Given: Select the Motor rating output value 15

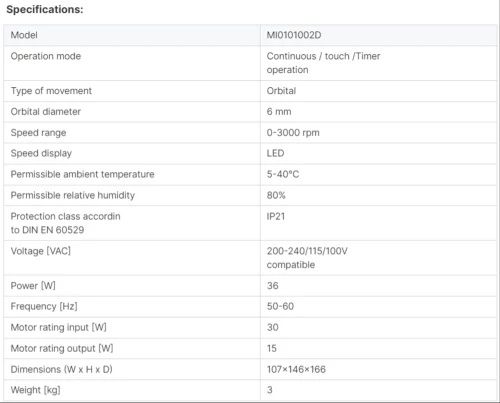Looking at the screenshot, I should pos(272,348).
